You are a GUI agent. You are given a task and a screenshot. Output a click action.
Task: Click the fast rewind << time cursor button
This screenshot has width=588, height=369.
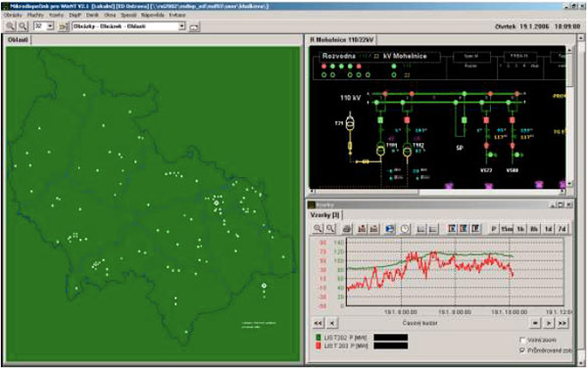coord(318,323)
